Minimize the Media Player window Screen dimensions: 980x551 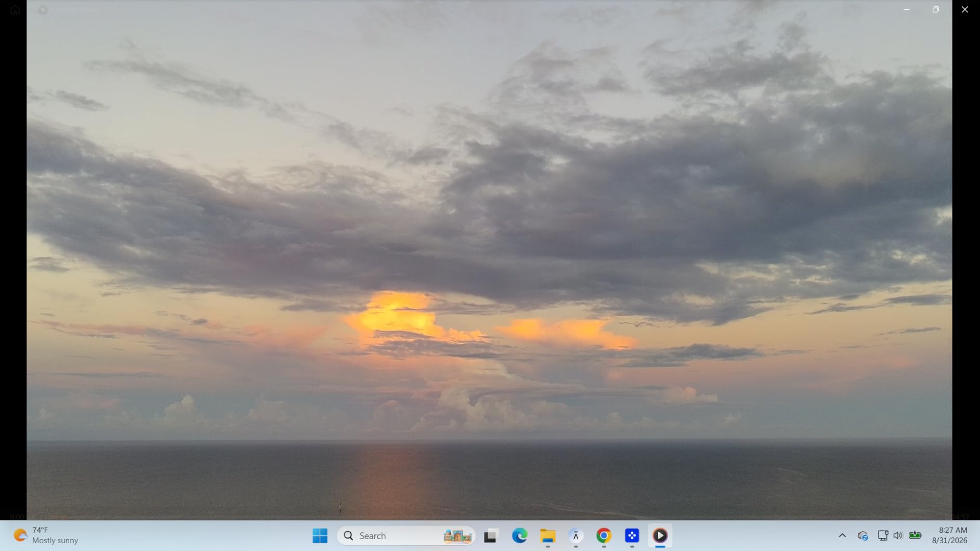click(907, 10)
